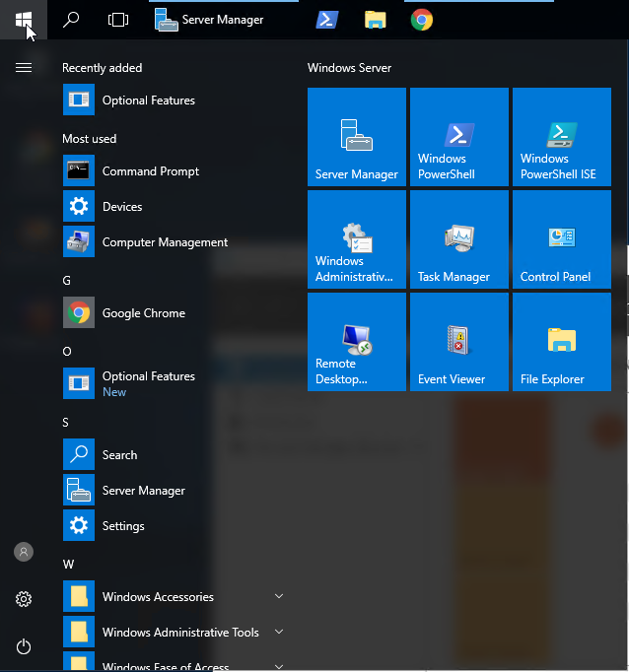Viewport: 629px width, 672px height.
Task: Launch Command Prompt from Most used
Action: [x=175, y=170]
